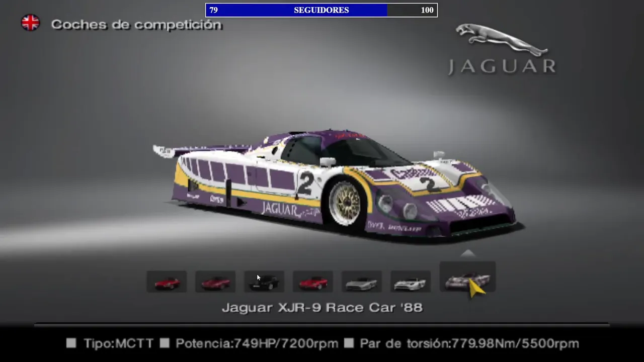This screenshot has height=362, width=644.
Task: Click the Seguidores follower progress bar
Action: coord(321,10)
